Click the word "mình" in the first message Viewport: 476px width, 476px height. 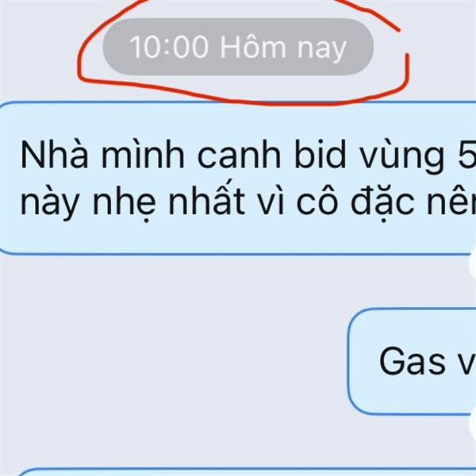coord(143,155)
